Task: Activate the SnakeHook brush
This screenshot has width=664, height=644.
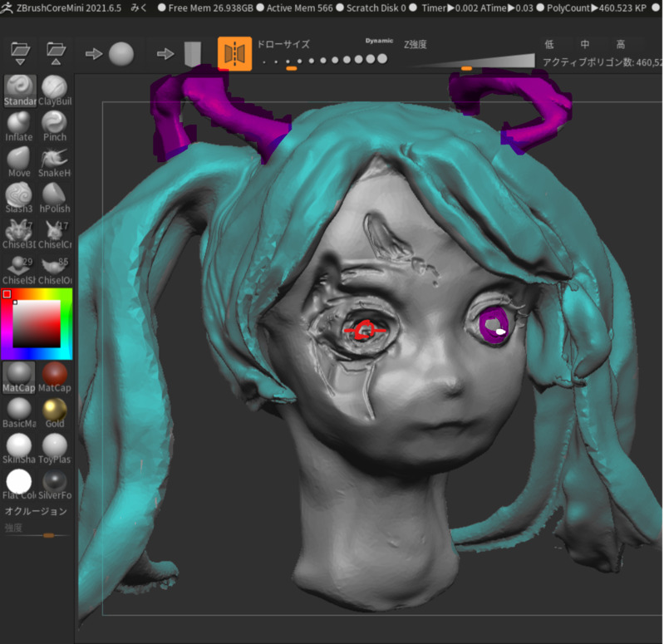Action: pos(55,162)
